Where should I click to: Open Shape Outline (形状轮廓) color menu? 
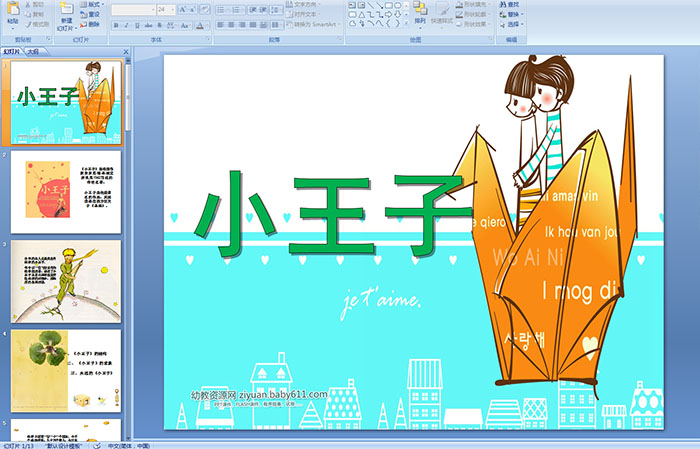[472, 14]
